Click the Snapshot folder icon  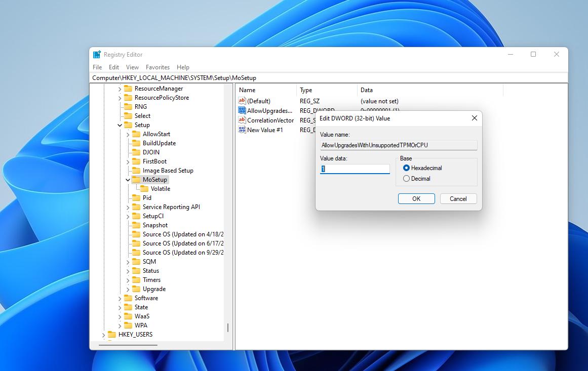click(136, 225)
